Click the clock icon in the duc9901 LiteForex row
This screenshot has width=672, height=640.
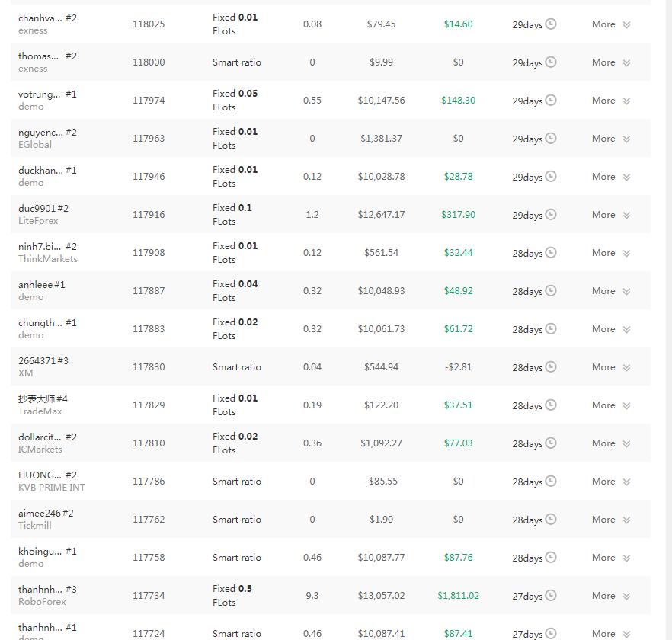[550, 214]
